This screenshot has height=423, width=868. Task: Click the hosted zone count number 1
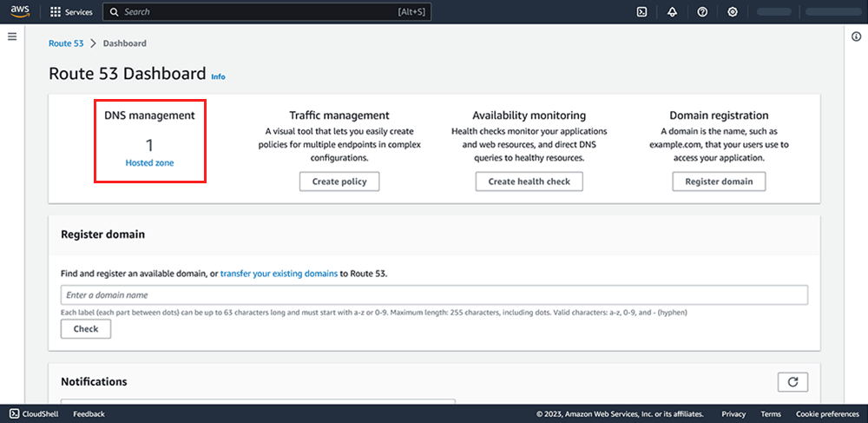tap(149, 146)
